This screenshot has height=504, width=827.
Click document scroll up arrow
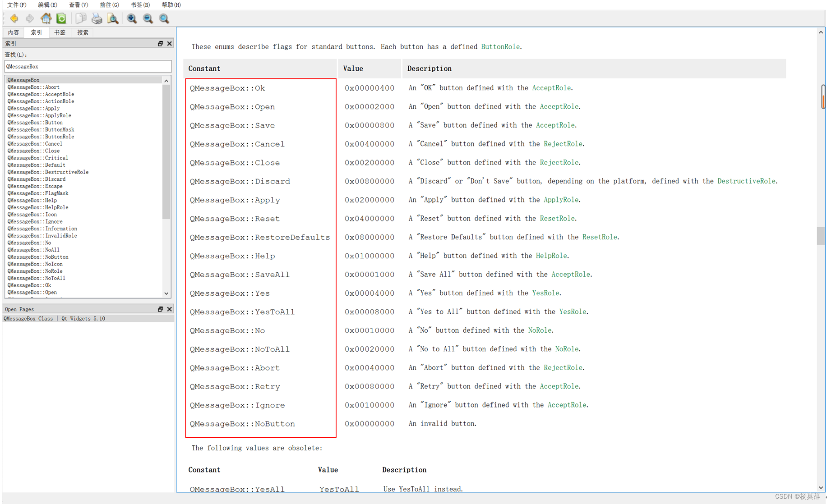point(821,32)
